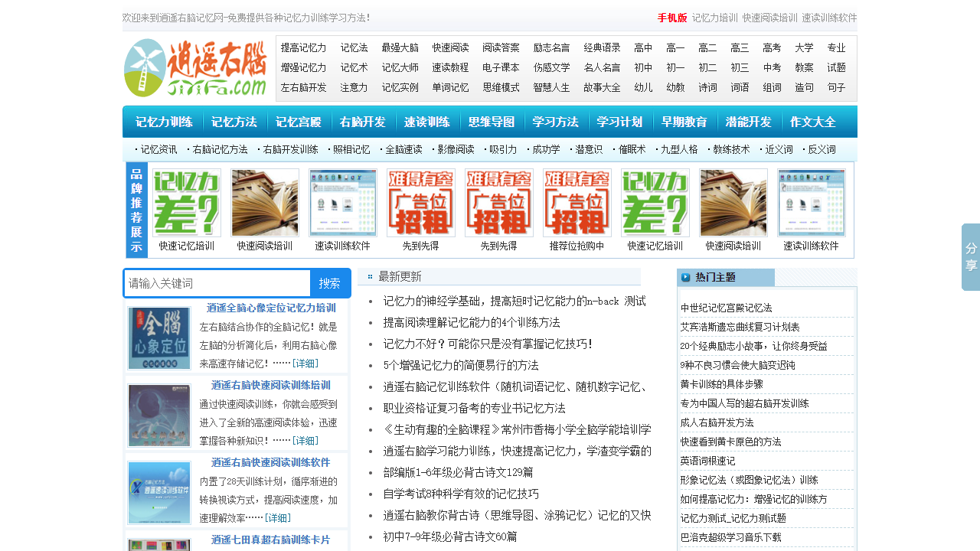
Task: Open the 反义词 sub-nav link
Action: pos(822,149)
